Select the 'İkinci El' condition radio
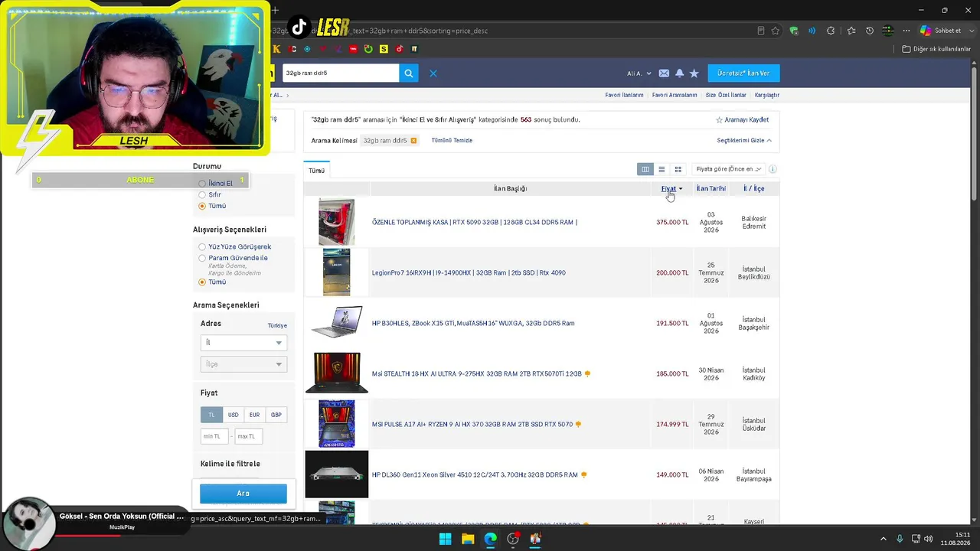980x551 pixels. point(202,184)
